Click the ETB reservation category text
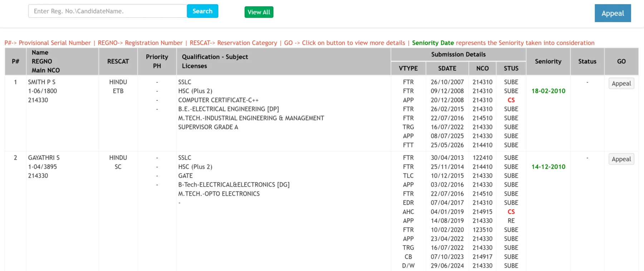The width and height of the screenshot is (644, 271). pos(118,91)
